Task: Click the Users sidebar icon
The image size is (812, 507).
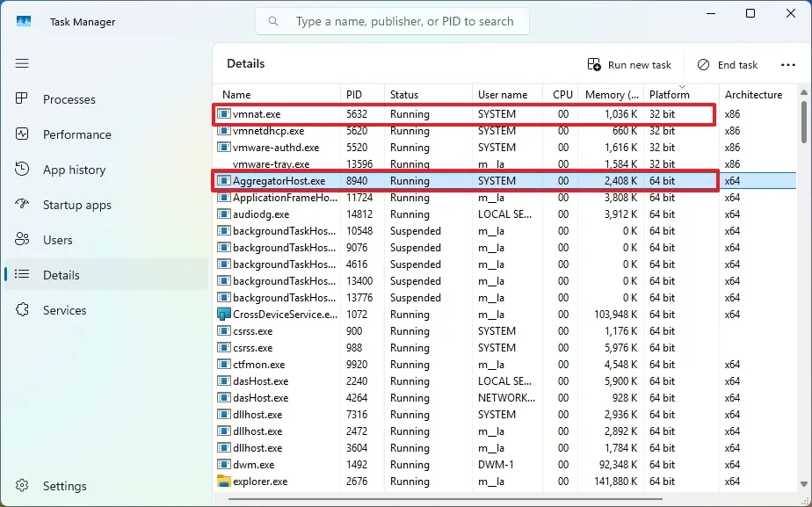Action: coord(22,239)
